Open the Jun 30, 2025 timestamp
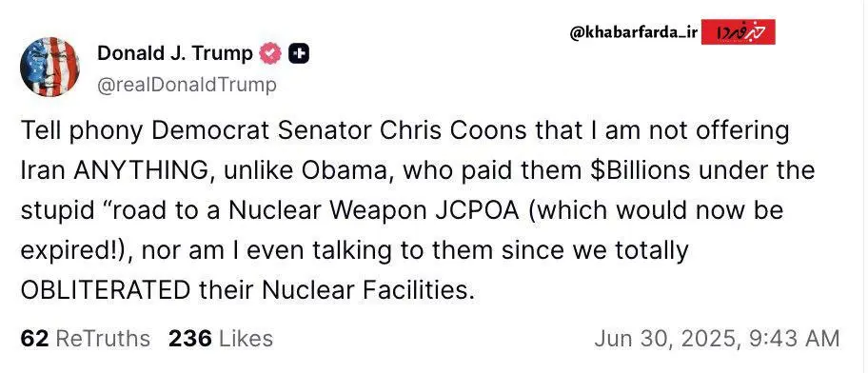 (717, 339)
